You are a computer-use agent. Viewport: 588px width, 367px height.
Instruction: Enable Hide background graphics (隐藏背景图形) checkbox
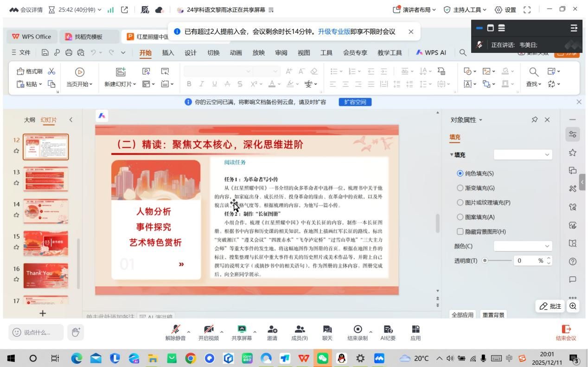coord(460,231)
